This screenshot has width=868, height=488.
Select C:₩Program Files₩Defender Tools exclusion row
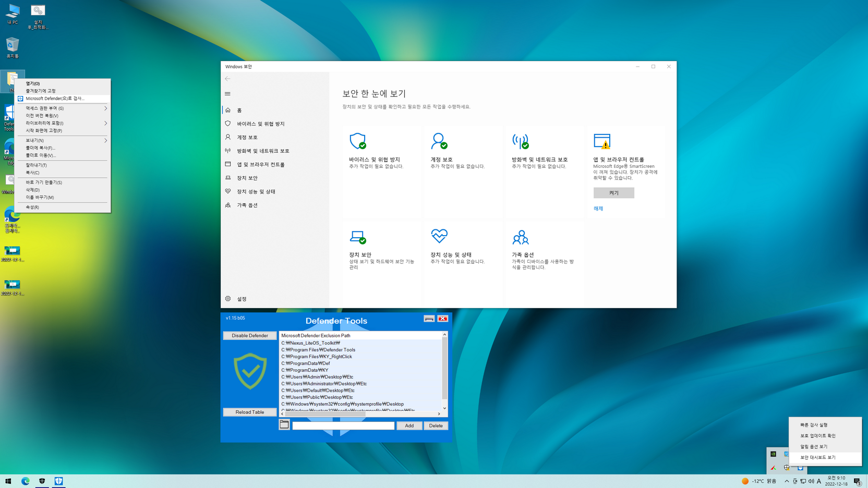coord(360,350)
